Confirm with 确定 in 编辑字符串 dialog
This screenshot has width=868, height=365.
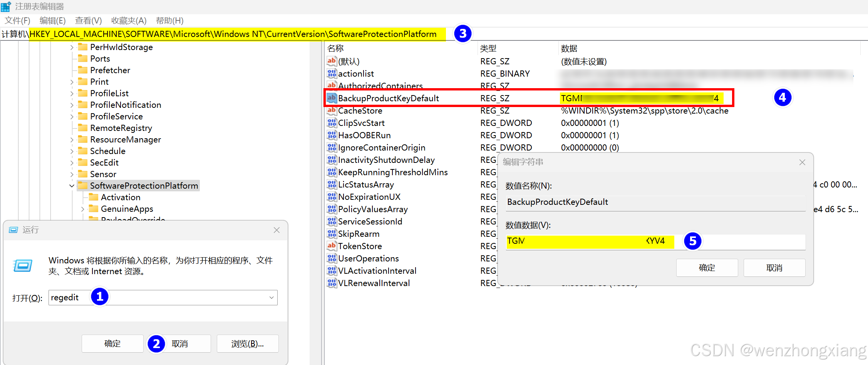[x=707, y=268]
